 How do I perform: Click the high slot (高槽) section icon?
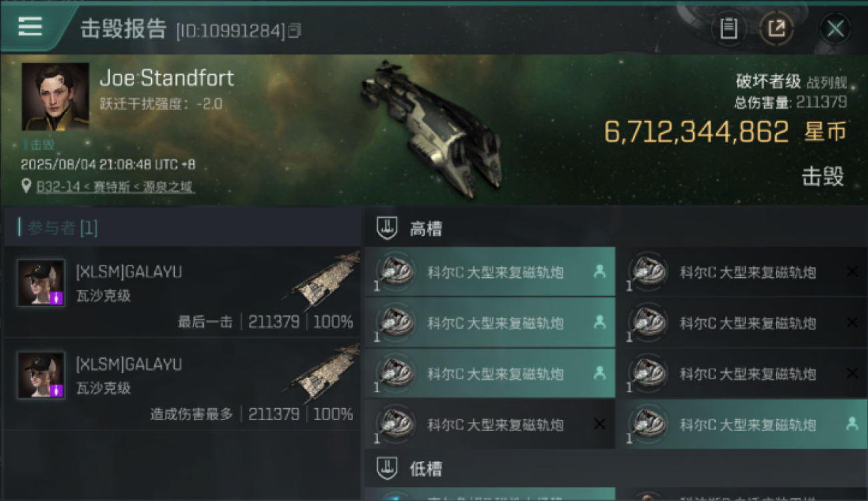click(x=387, y=229)
